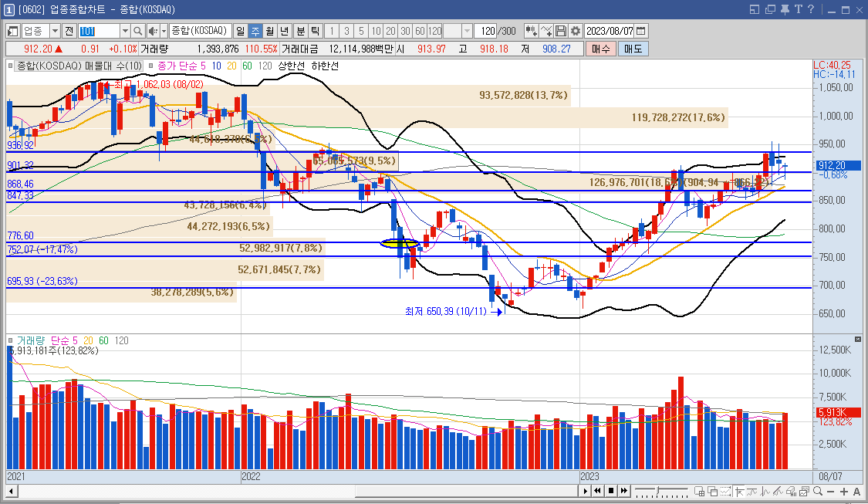The width and height of the screenshot is (868, 504).
Task: Choose interval 10 button
Action: [x=376, y=31]
